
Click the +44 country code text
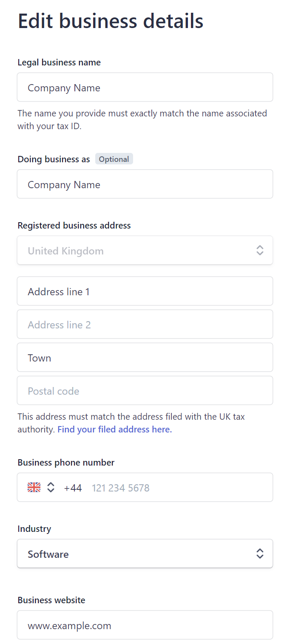[x=73, y=488]
